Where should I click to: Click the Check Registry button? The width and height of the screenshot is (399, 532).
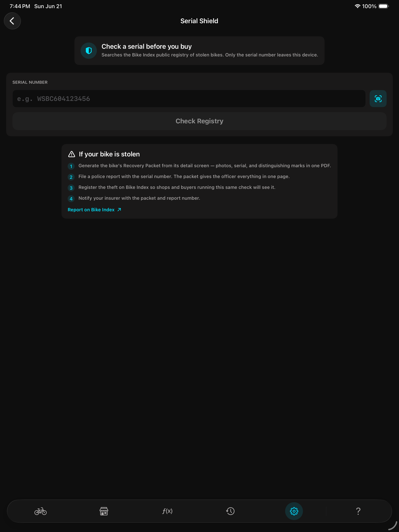click(x=199, y=121)
